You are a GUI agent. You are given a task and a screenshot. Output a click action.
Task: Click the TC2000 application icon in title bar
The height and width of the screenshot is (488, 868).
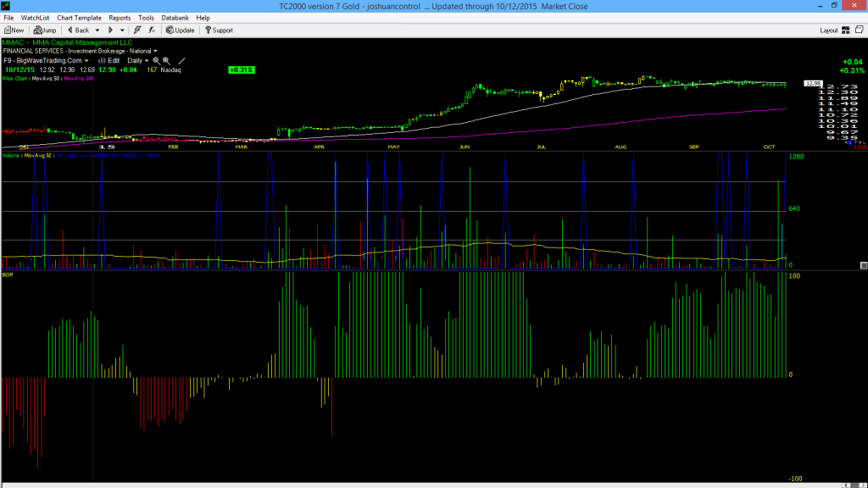(6, 6)
